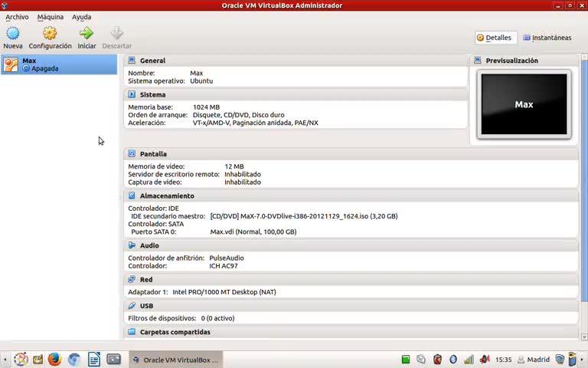Open the Archivo menu
588x368 pixels.
[17, 17]
